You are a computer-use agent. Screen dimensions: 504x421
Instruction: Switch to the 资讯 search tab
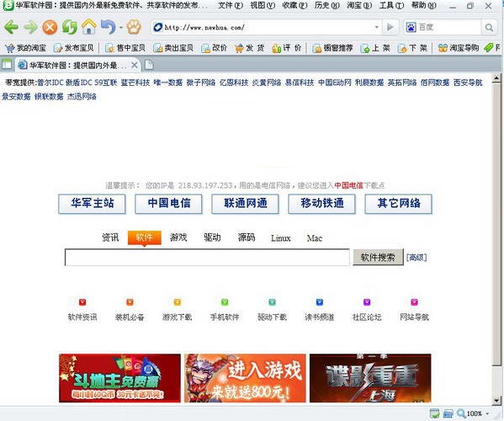coord(110,237)
